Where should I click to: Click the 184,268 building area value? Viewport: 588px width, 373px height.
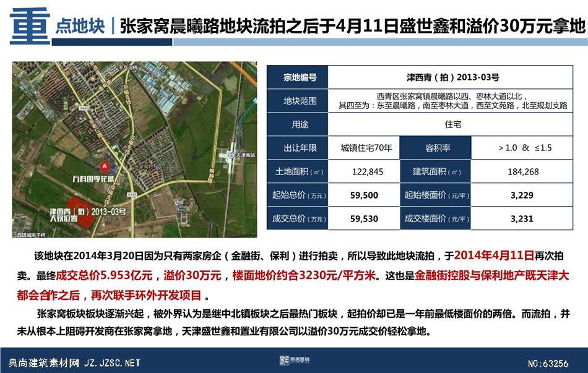pyautogui.click(x=522, y=171)
